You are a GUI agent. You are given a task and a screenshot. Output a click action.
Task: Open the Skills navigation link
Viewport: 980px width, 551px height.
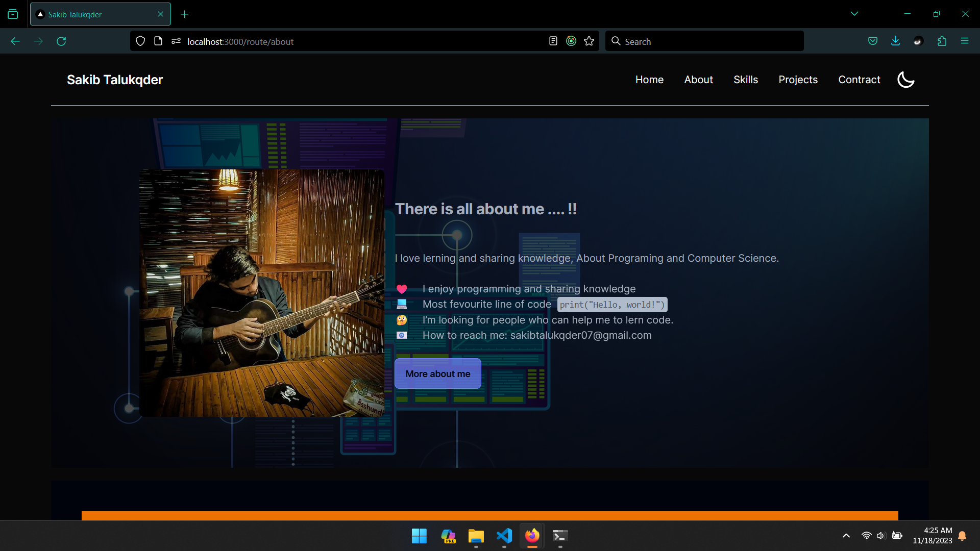[745, 80]
